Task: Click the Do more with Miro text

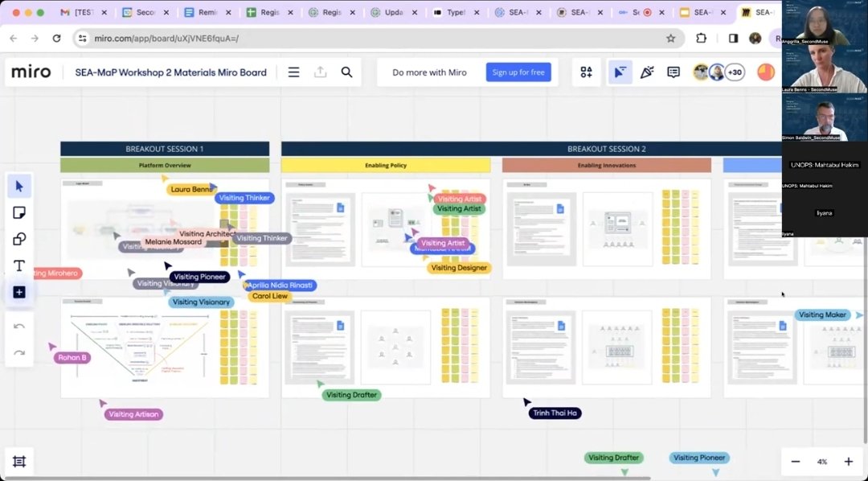Action: [429, 72]
